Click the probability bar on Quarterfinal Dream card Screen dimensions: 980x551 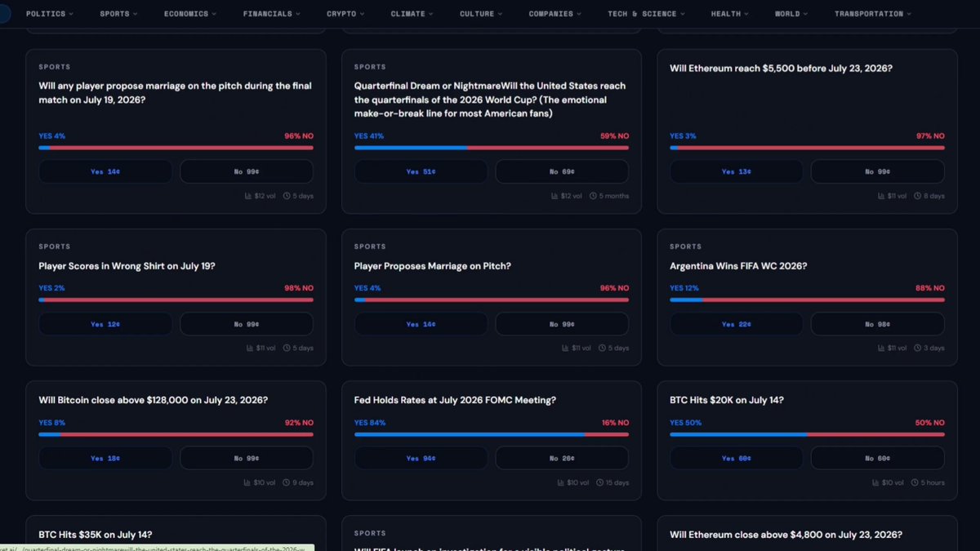[492, 148]
